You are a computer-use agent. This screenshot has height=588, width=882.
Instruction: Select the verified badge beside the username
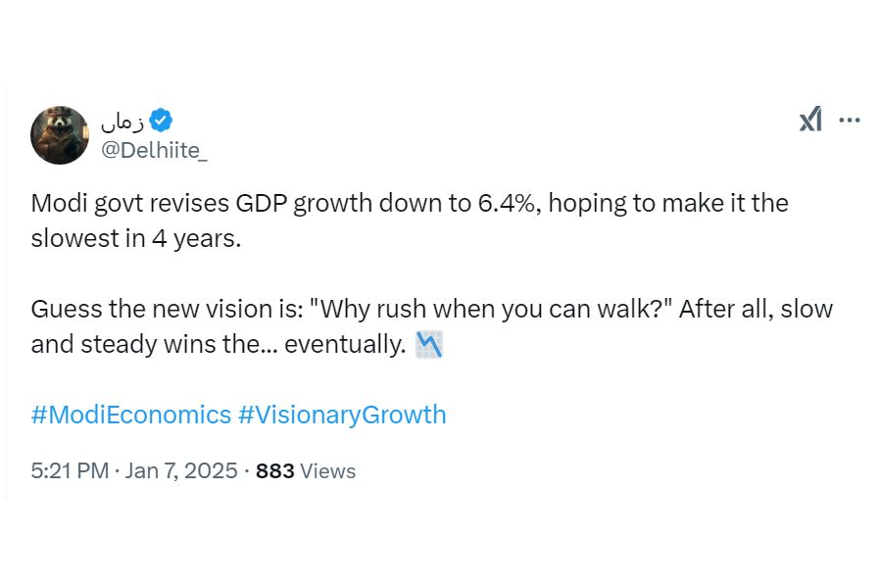[x=163, y=121]
